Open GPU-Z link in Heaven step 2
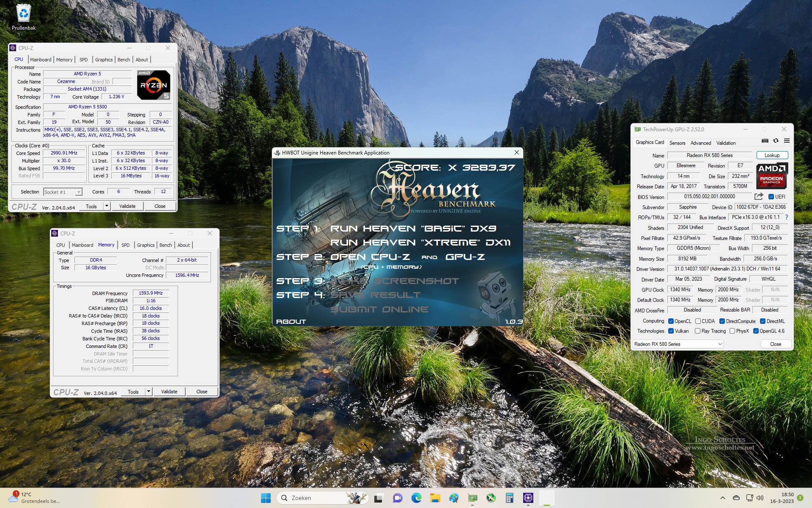This screenshot has height=508, width=812. coord(465,257)
